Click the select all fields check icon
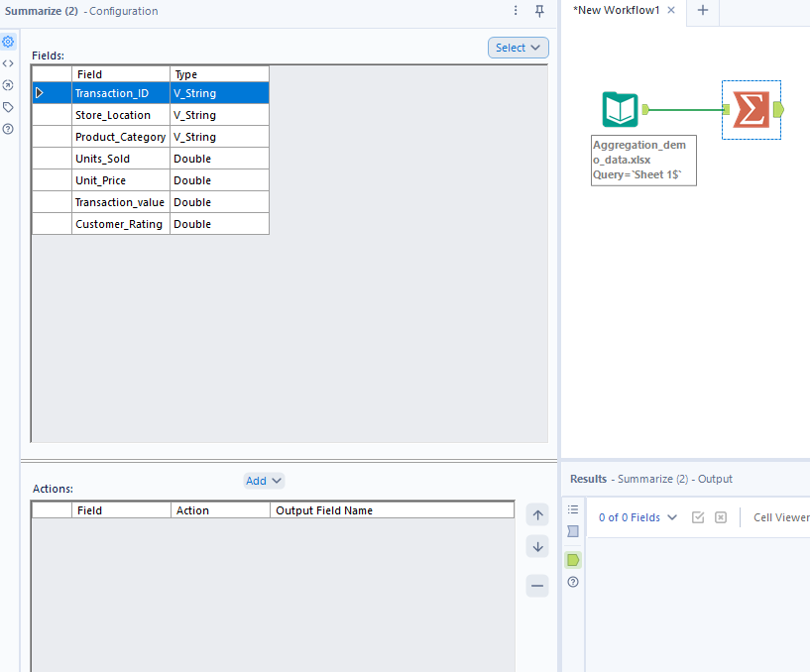810x672 pixels. click(698, 517)
